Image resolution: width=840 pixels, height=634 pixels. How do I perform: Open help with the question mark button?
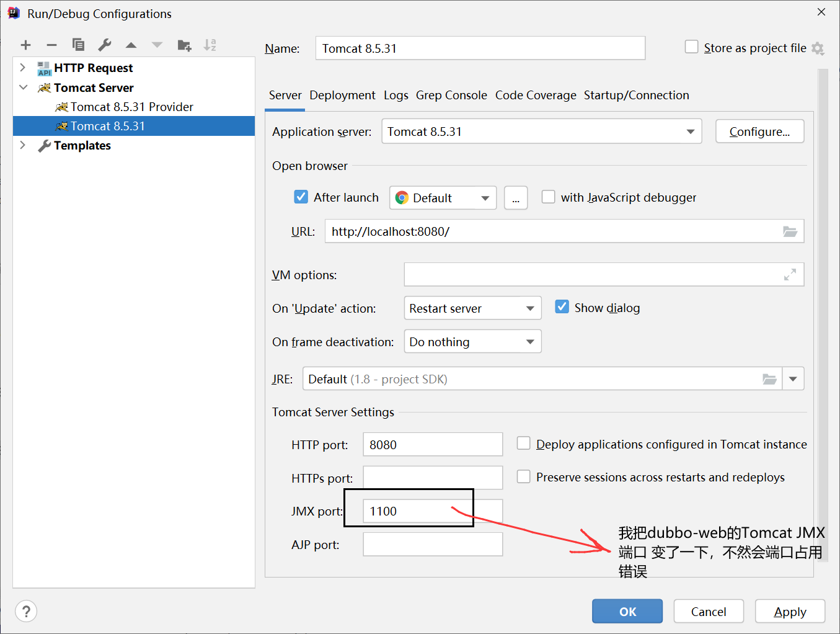pyautogui.click(x=26, y=612)
